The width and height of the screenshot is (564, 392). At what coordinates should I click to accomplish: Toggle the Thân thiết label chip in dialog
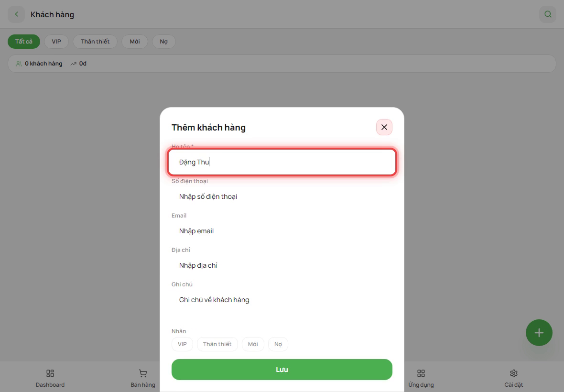tap(217, 344)
